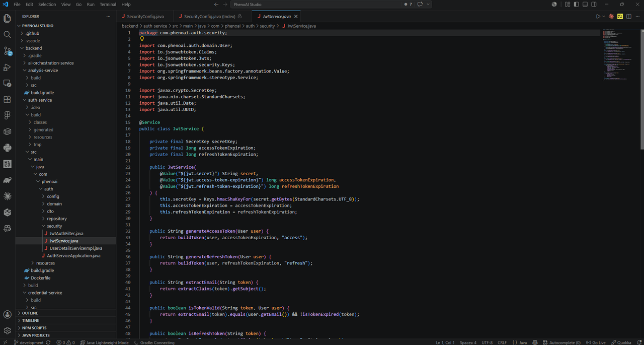Split the editor to the right

(x=628, y=17)
